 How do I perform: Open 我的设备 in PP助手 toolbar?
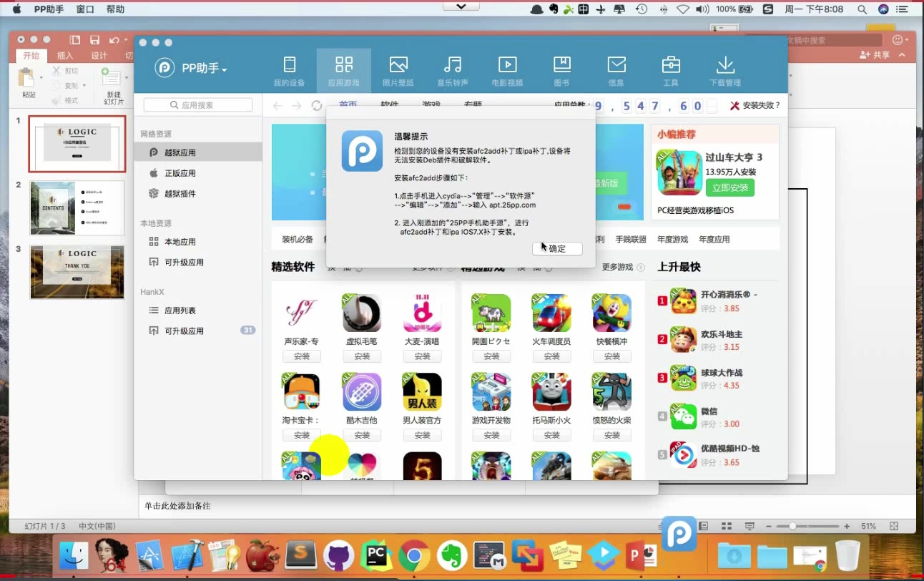tap(289, 72)
